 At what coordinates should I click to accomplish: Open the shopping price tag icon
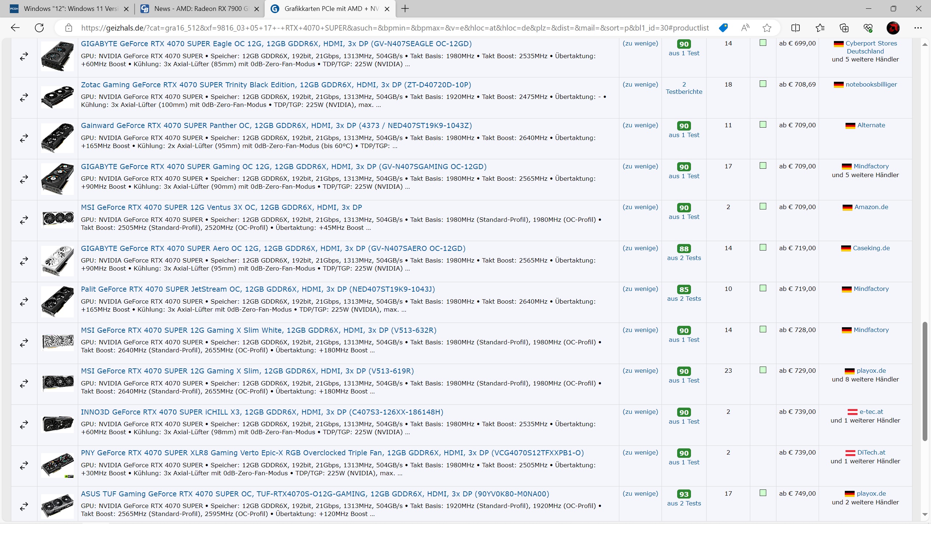pyautogui.click(x=723, y=28)
